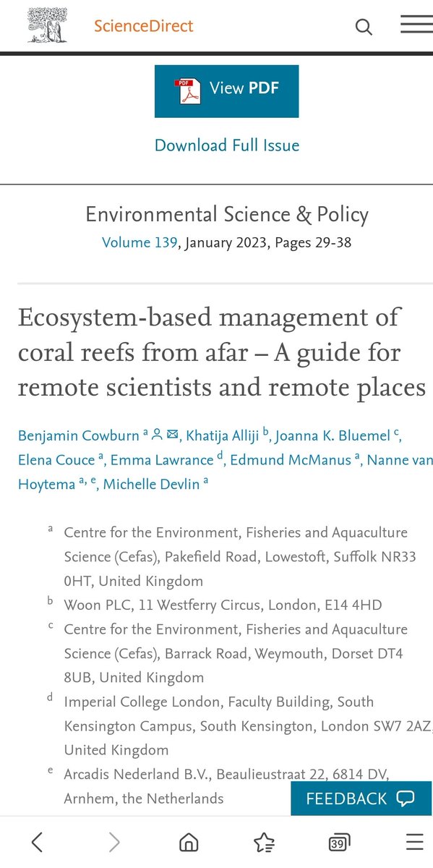Open the hamburger menu at top right
Image resolution: width=433 pixels, height=868 pixels.
(416, 24)
